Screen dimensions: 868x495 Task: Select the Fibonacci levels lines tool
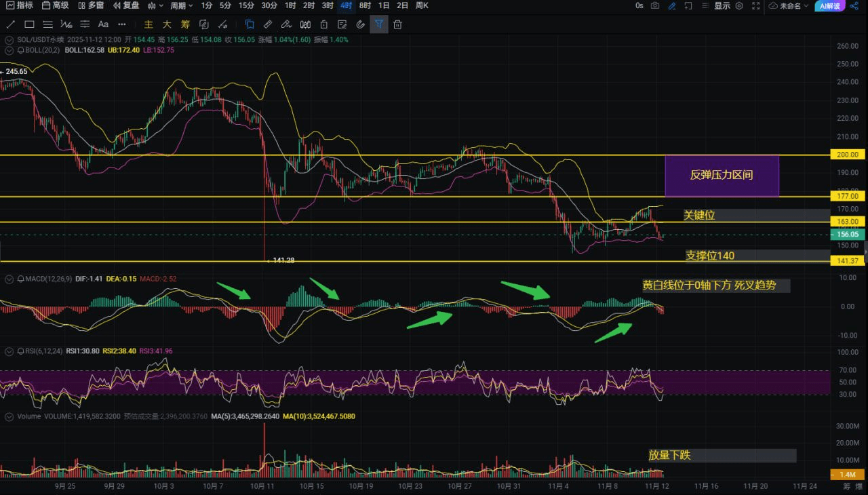pyautogui.click(x=85, y=24)
